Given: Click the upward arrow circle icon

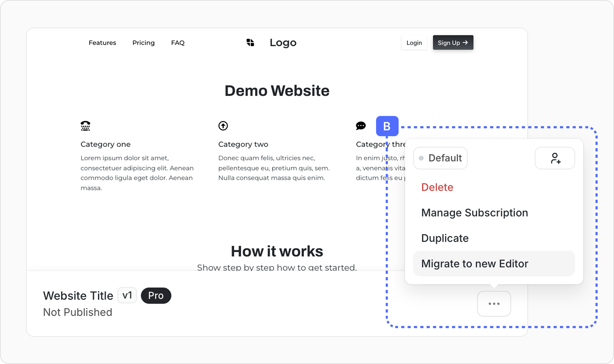Looking at the screenshot, I should point(223,126).
